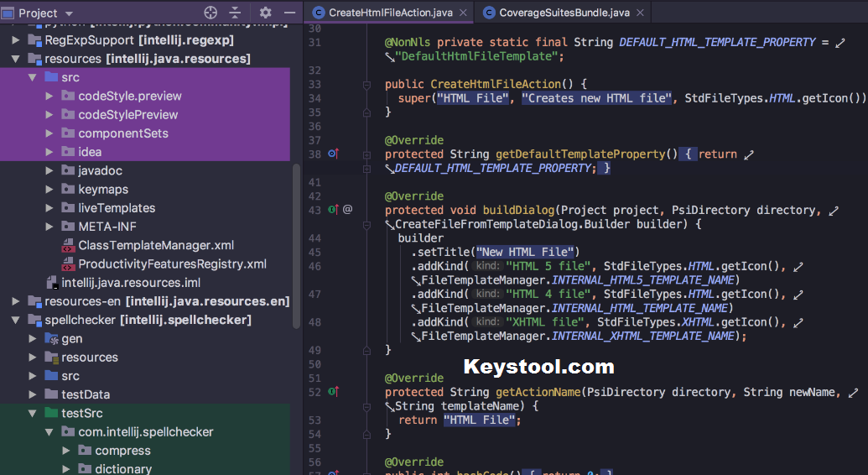Collapse the testSrc folder
Viewport: 868px width, 475px height.
[x=33, y=413]
